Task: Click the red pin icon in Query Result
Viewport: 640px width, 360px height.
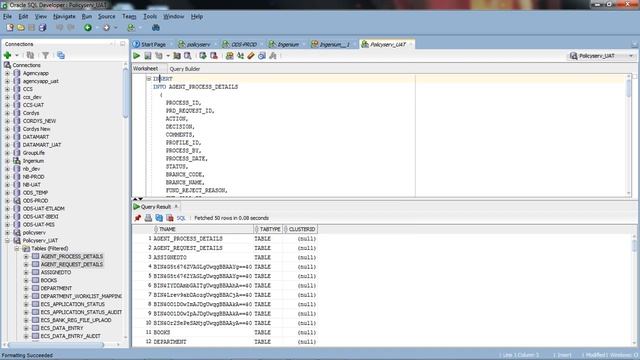Action: (x=138, y=218)
